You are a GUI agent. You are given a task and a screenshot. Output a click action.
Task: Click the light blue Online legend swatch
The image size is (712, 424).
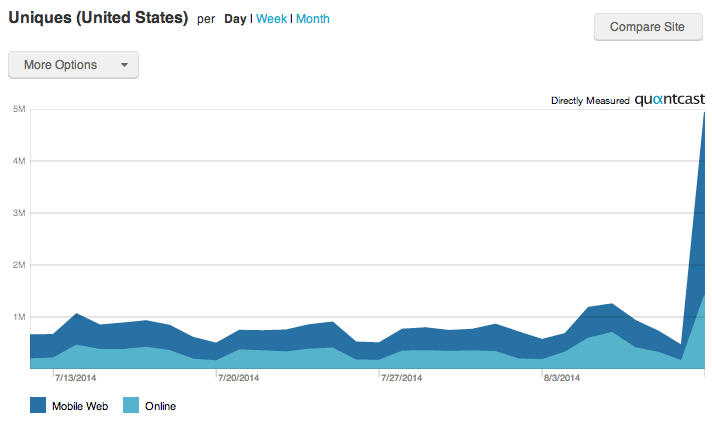[131, 405]
